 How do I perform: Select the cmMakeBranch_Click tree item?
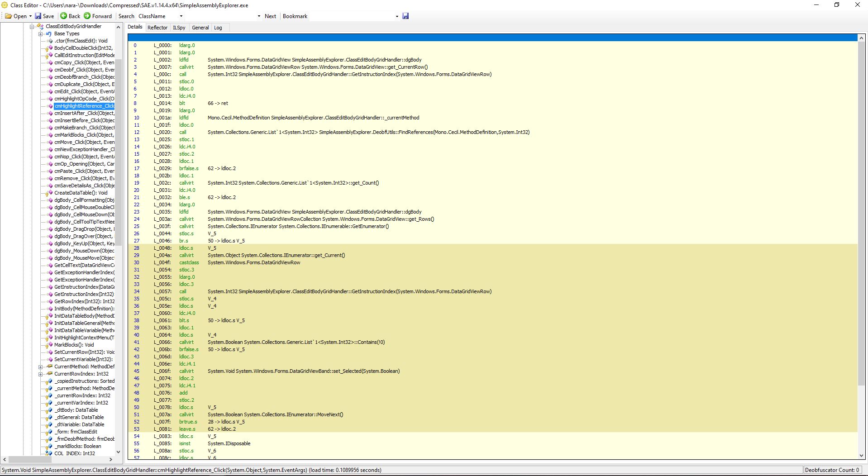point(84,128)
